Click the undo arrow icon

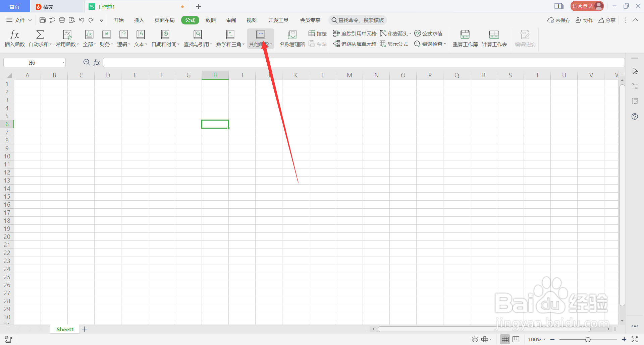point(82,20)
